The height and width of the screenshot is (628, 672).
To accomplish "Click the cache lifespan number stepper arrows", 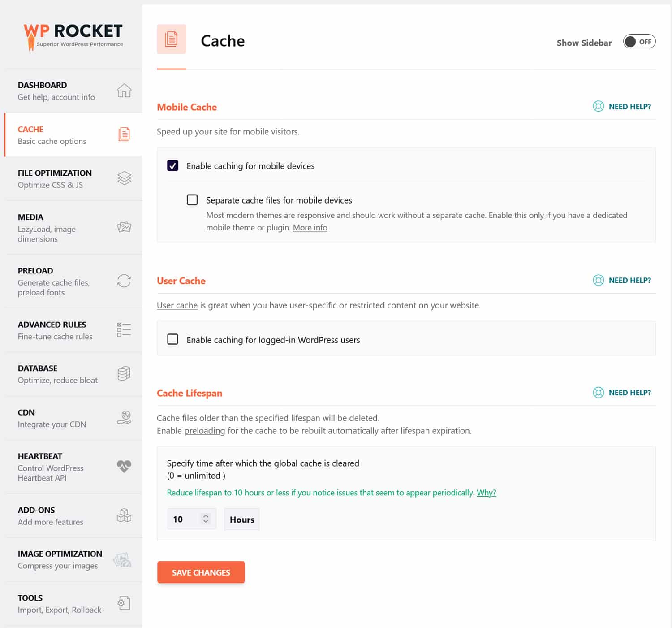I will [206, 519].
